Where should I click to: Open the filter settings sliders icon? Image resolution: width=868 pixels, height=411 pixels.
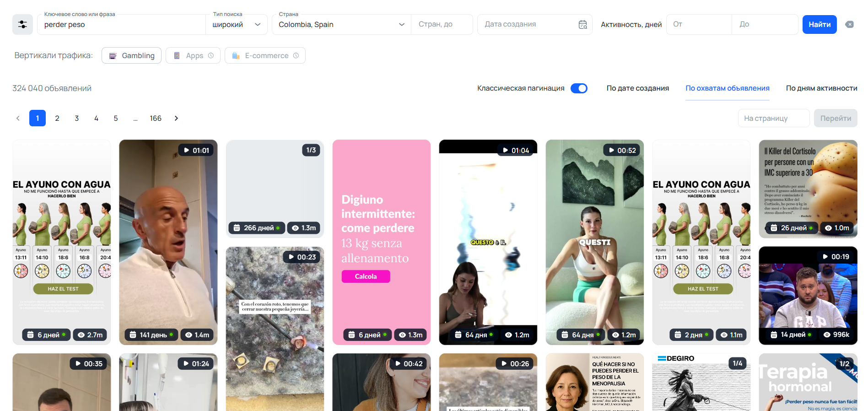coord(22,24)
